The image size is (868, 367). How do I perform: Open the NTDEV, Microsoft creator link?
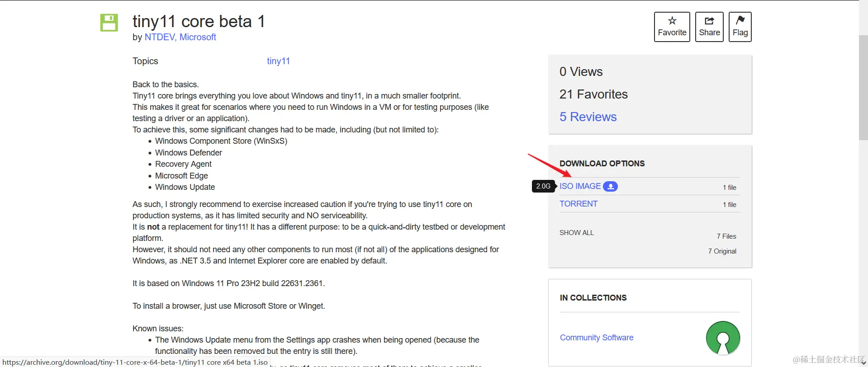click(180, 37)
